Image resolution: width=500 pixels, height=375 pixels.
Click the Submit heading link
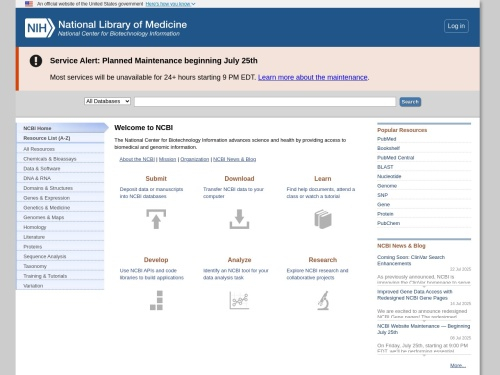tap(156, 179)
